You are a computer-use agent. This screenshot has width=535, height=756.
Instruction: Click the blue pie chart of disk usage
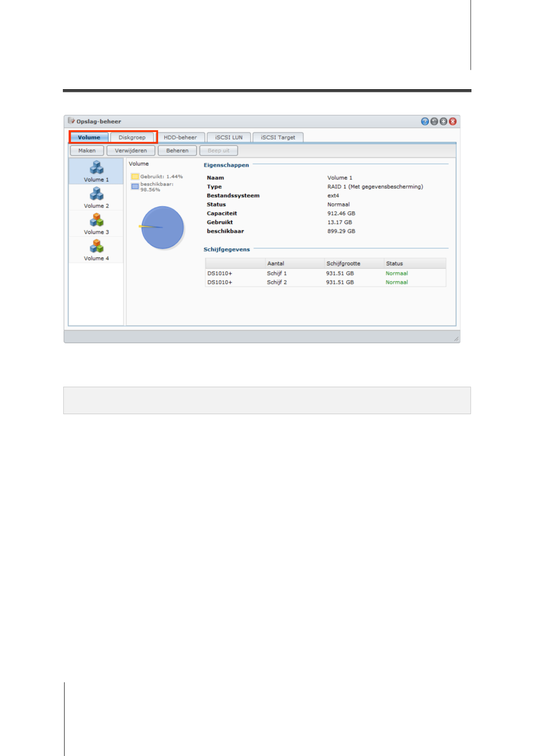(162, 227)
